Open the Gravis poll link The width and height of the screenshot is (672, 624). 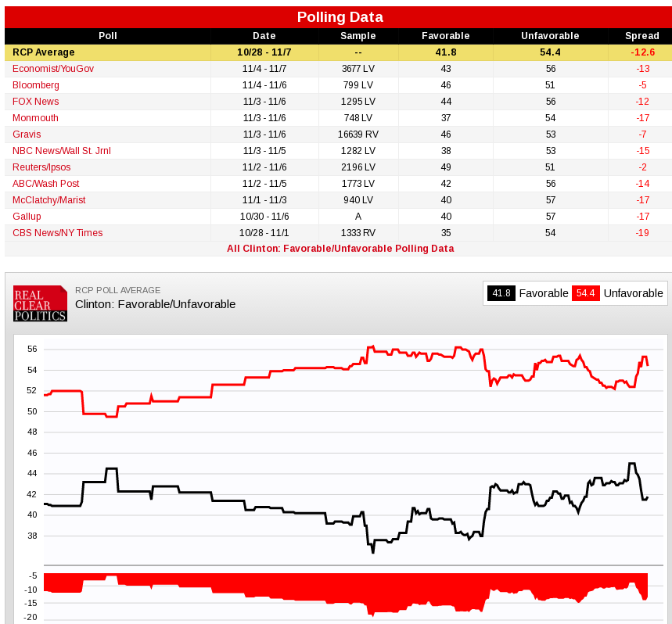(27, 134)
